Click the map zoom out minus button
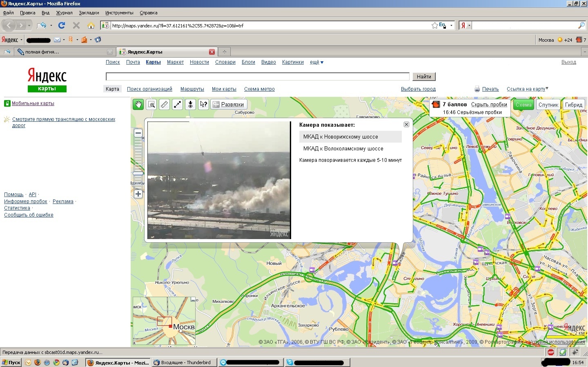Viewport: 588px width, 367px height. [138, 133]
